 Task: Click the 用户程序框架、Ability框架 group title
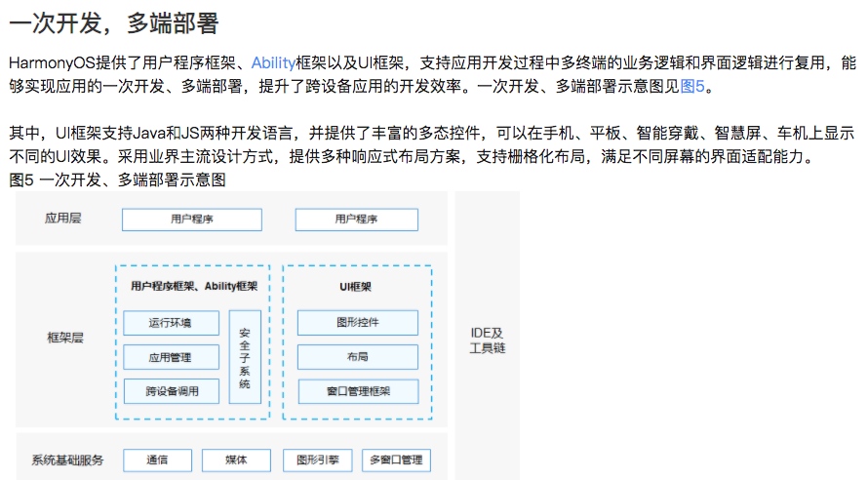(x=194, y=287)
